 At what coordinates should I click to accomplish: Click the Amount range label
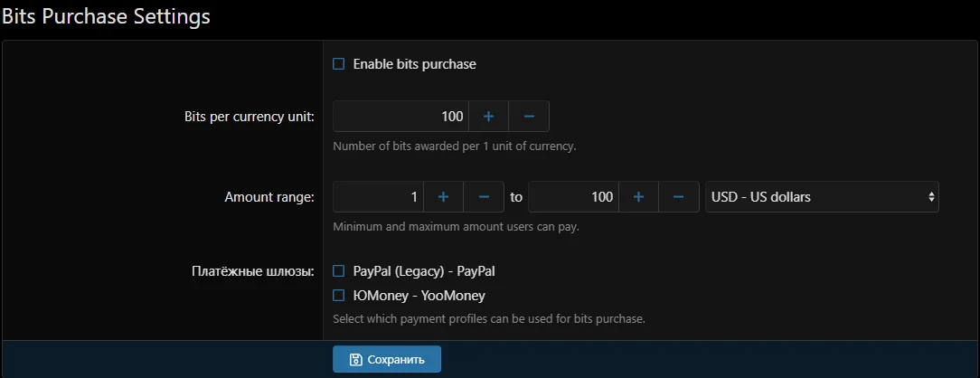(x=269, y=197)
